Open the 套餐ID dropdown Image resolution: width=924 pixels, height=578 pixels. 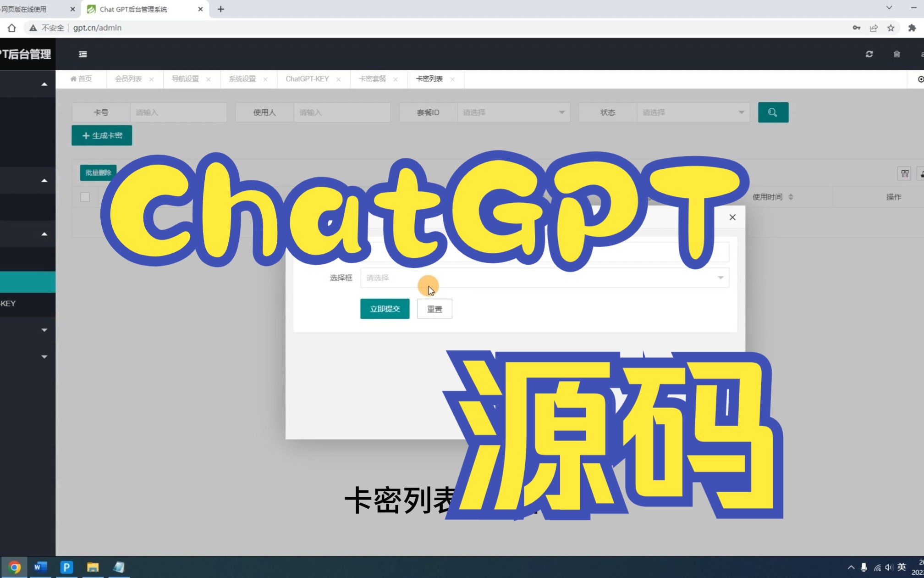click(513, 112)
